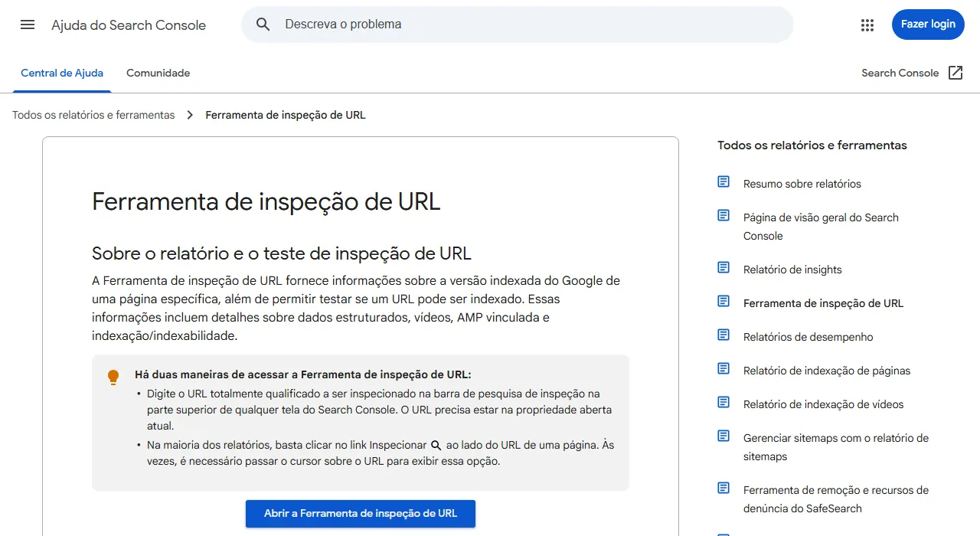
Task: Open the Search Console link in the header
Action: (x=900, y=73)
